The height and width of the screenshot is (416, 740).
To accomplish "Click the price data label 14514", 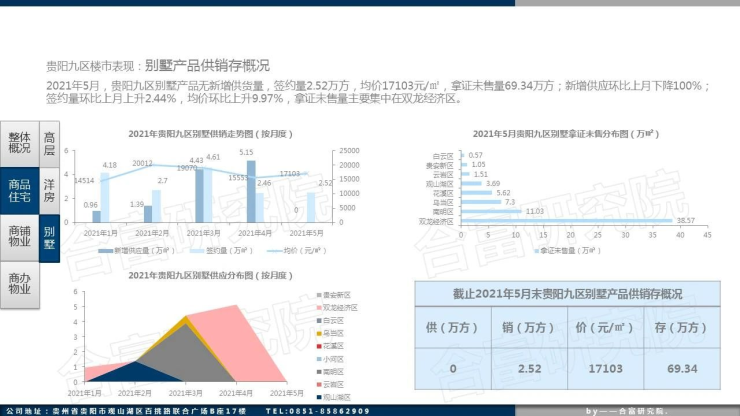I will pos(84,180).
